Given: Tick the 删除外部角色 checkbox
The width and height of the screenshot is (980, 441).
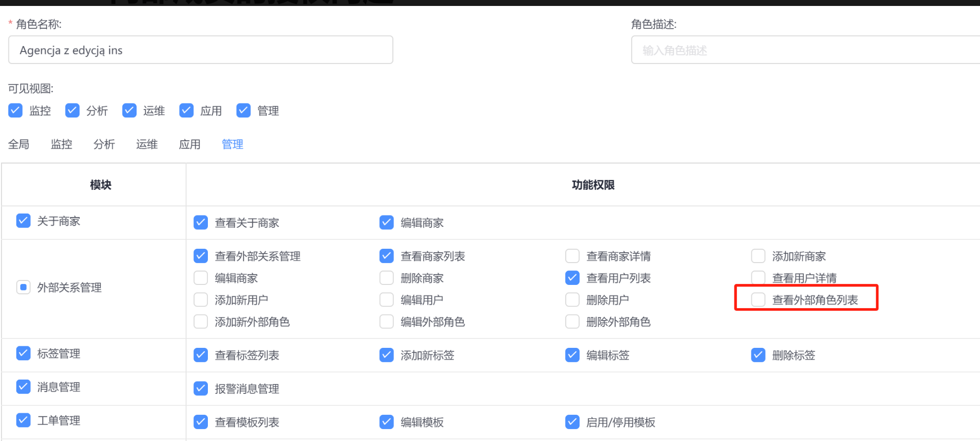Looking at the screenshot, I should pyautogui.click(x=572, y=321).
